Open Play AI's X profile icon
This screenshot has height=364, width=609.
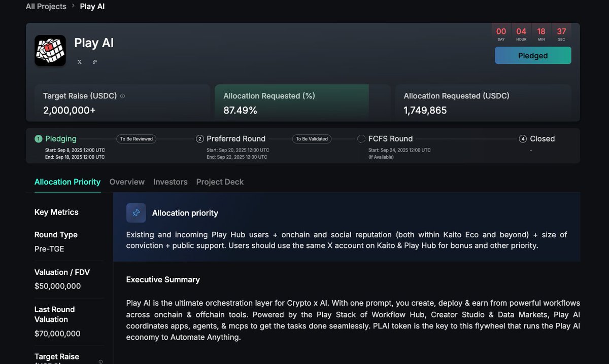[x=79, y=62]
